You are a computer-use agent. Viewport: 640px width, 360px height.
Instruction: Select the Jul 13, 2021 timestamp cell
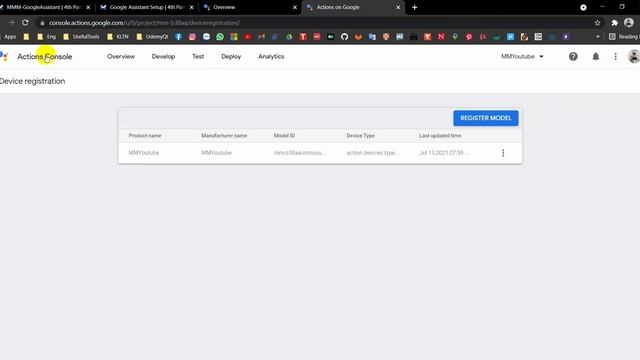coord(444,153)
